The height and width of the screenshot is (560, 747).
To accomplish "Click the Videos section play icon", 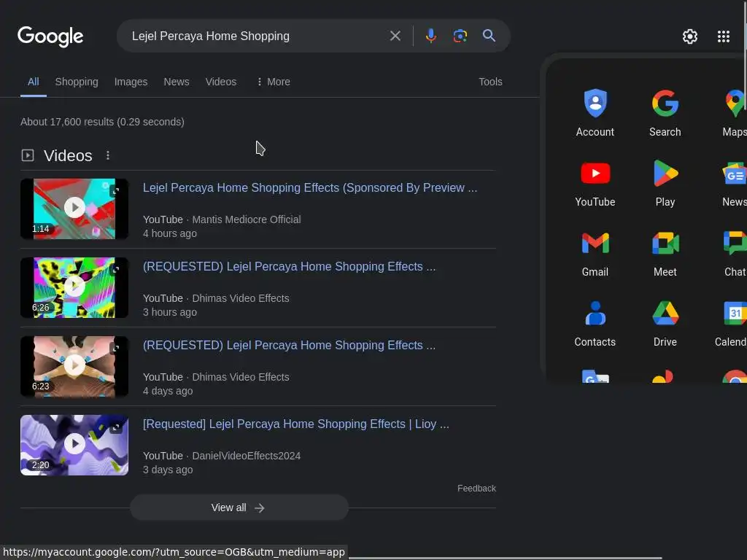I will click(x=28, y=155).
